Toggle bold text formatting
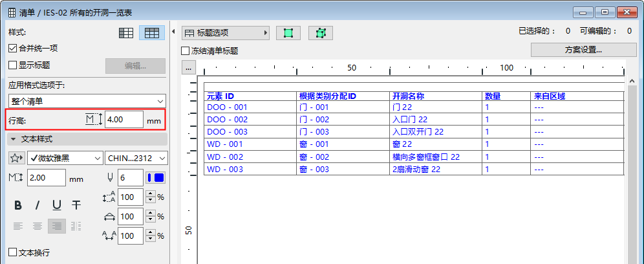The height and width of the screenshot is (264, 644). [x=17, y=204]
